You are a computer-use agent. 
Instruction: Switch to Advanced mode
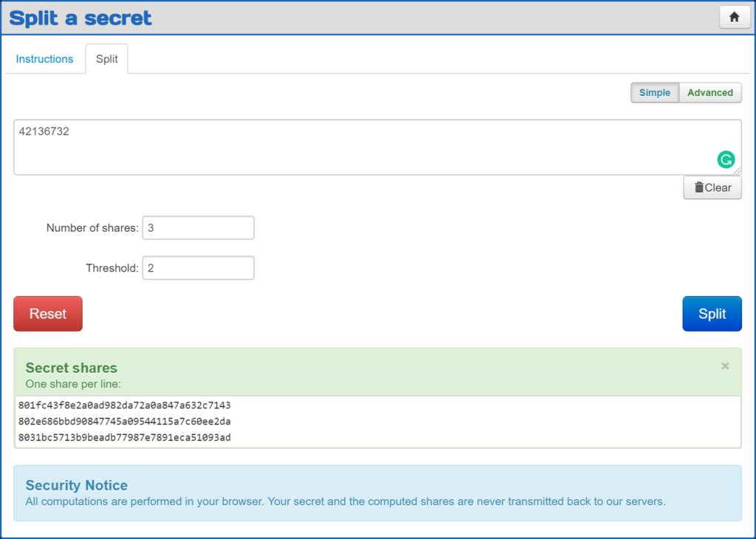(710, 92)
